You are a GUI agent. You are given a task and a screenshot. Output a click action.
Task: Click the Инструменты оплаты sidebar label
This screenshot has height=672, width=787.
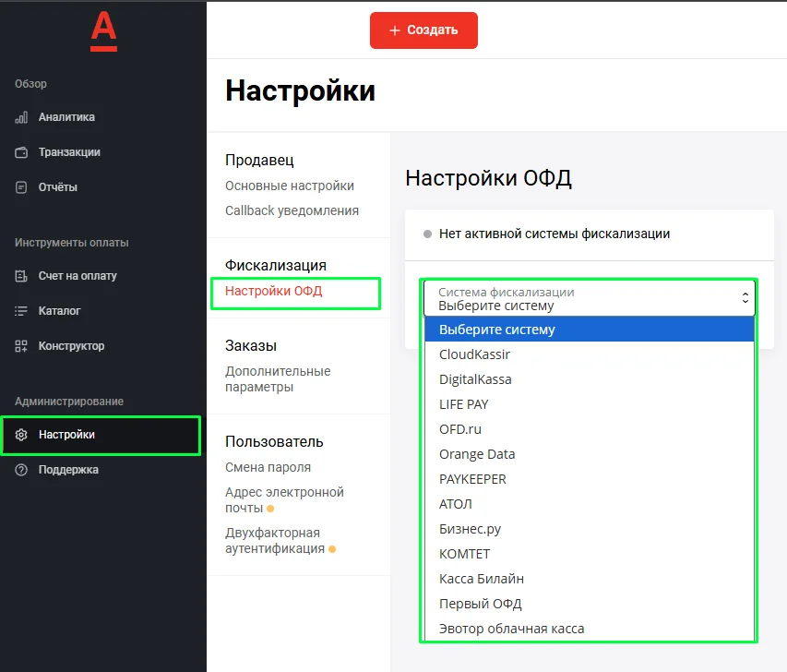71,243
